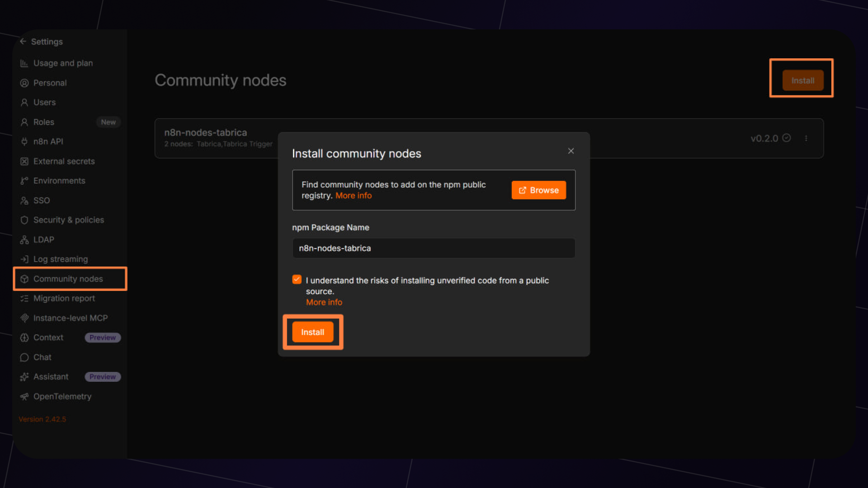Image resolution: width=868 pixels, height=488 pixels.
Task: Click the LDAP network icon
Action: pyautogui.click(x=24, y=239)
